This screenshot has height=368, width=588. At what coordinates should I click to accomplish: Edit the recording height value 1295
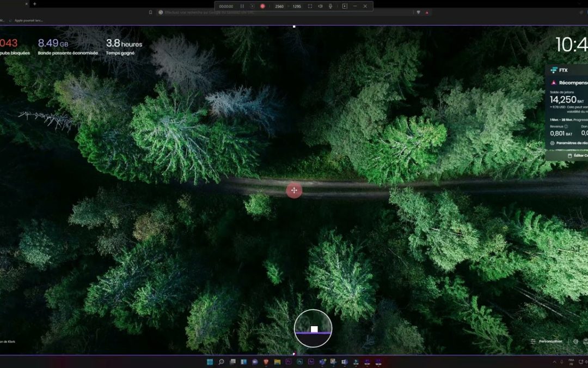(297, 7)
